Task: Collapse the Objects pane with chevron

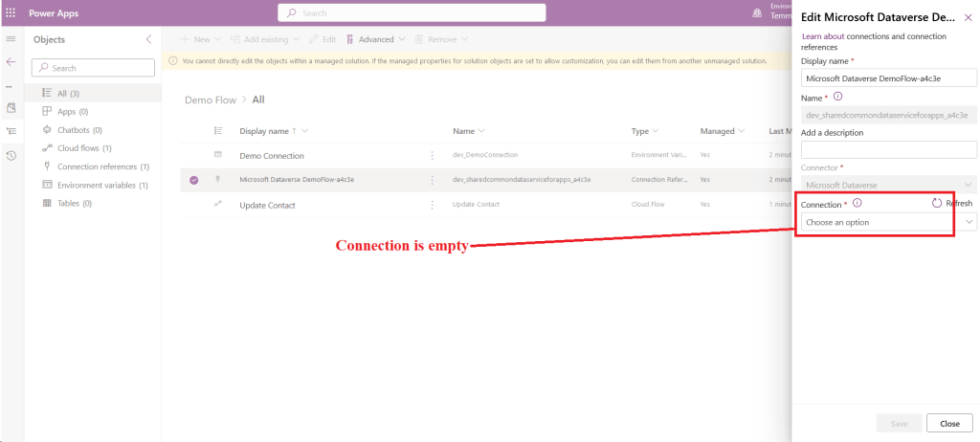Action: coord(148,39)
